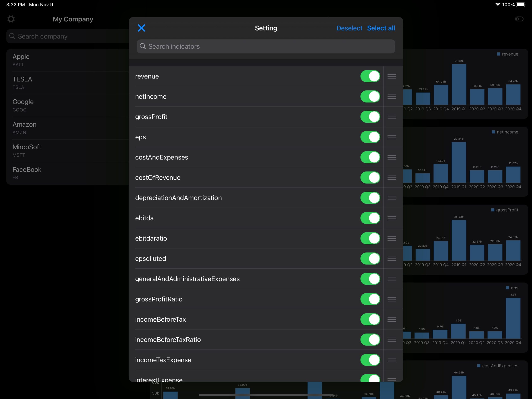Tap the reorder handle for costOfRevenue
532x399 pixels.
coord(392,178)
